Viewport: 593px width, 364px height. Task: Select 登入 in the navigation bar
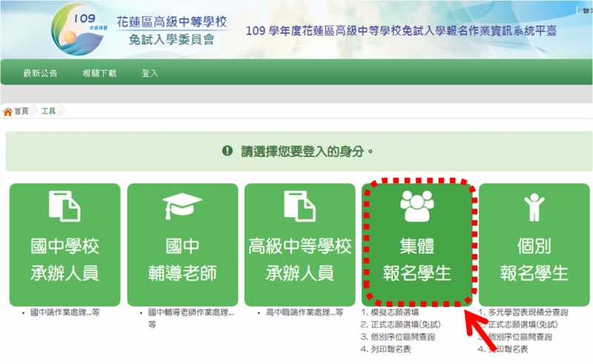pyautogui.click(x=150, y=73)
